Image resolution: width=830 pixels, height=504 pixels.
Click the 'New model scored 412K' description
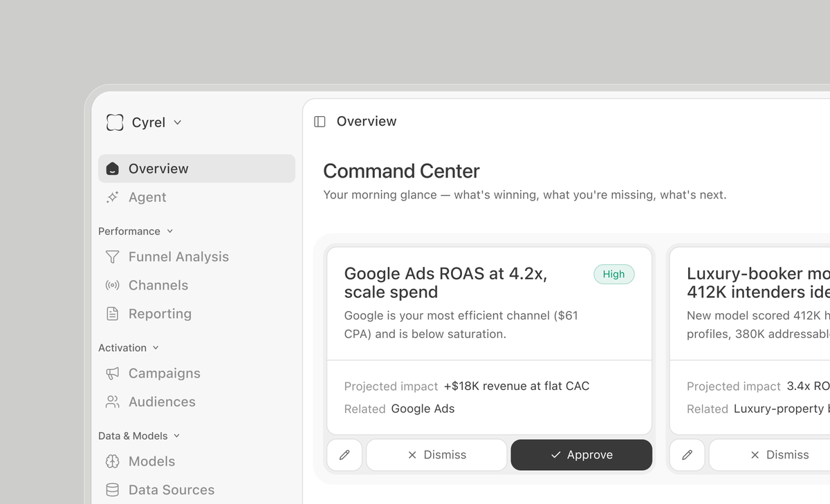pyautogui.click(x=758, y=325)
